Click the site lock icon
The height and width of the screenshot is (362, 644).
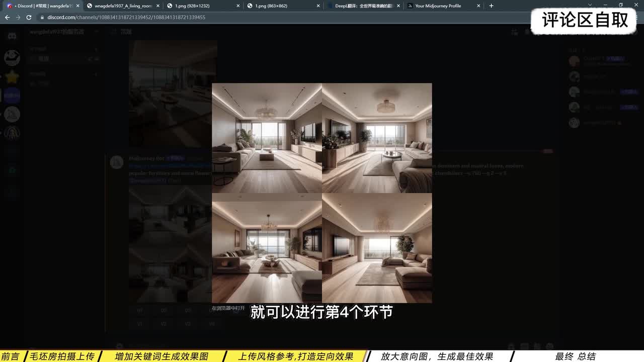(42, 17)
